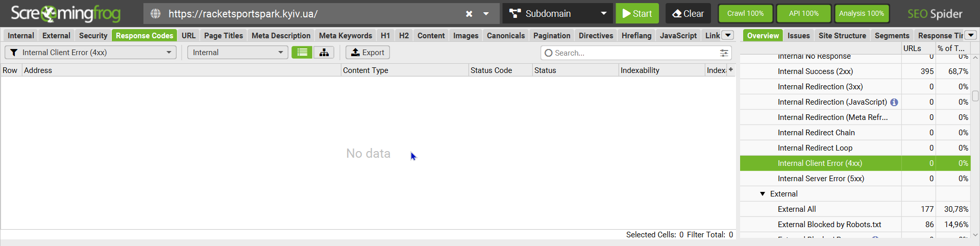Show more main tabs overflow arrow

pos(728,35)
